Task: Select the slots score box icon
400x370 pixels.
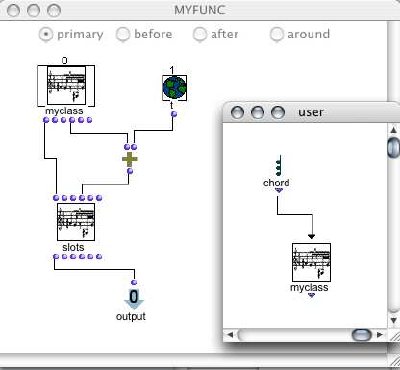Action: coord(76,222)
